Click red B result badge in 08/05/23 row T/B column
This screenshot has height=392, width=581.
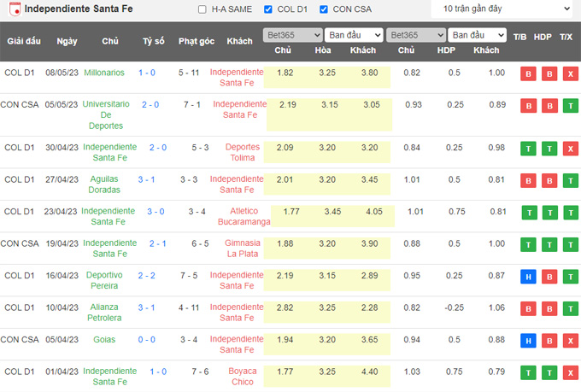pos(527,73)
